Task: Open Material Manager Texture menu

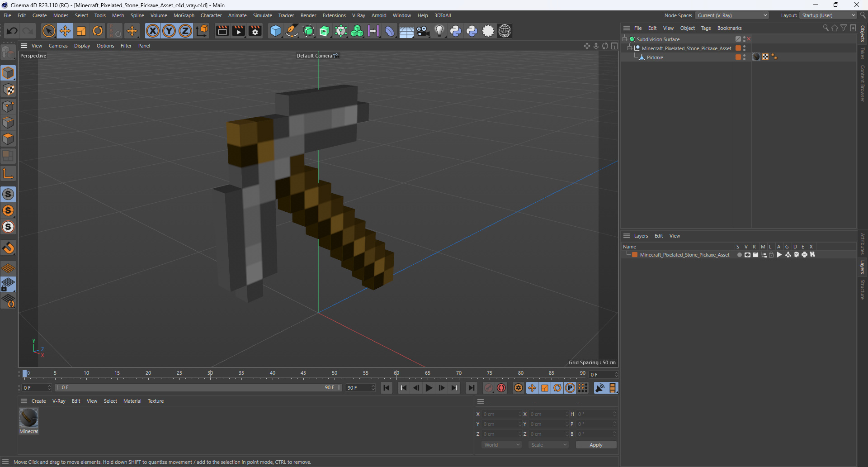Action: pyautogui.click(x=156, y=401)
